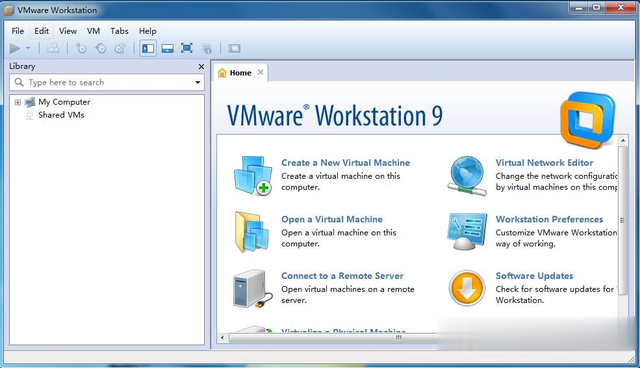
Task: Toggle the show library sidebar toolbar button
Action: pos(148,49)
